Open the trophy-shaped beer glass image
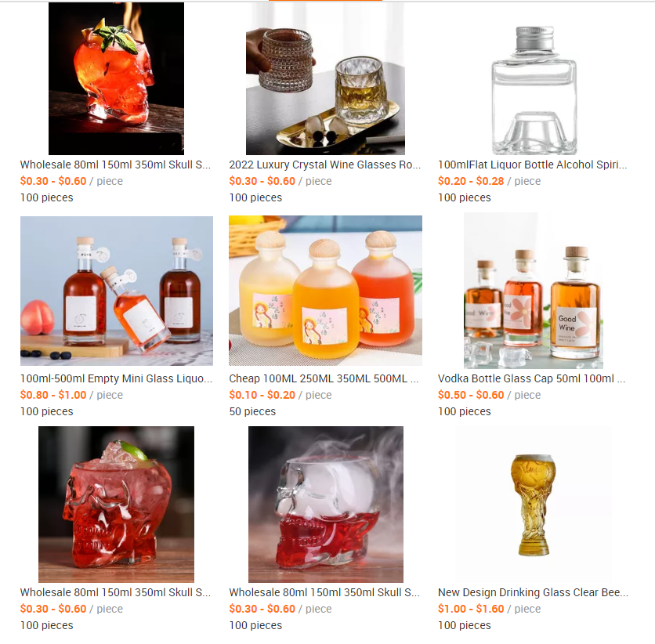The image size is (655, 644). pyautogui.click(x=534, y=505)
